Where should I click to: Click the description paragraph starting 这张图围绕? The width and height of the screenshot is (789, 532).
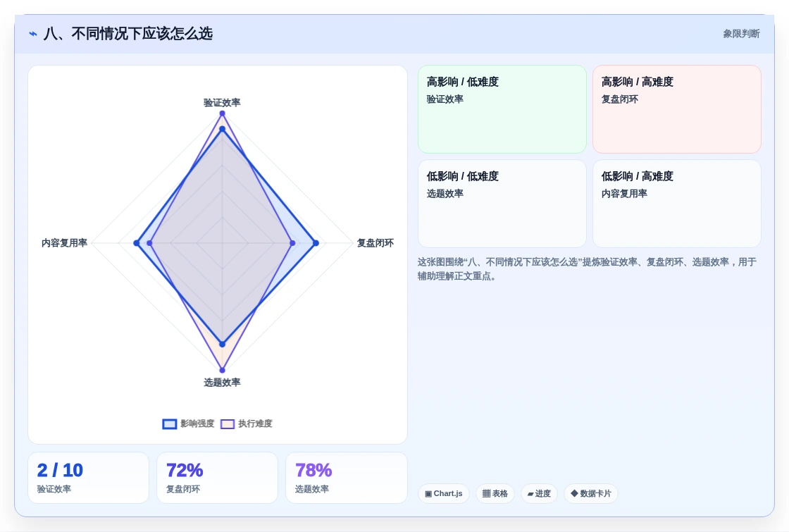point(587,268)
